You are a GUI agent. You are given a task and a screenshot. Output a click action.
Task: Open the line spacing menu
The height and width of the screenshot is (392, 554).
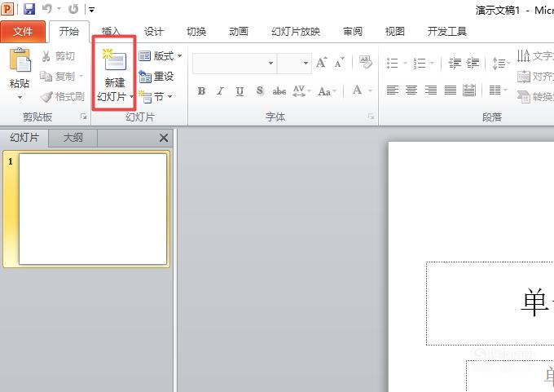(501, 64)
